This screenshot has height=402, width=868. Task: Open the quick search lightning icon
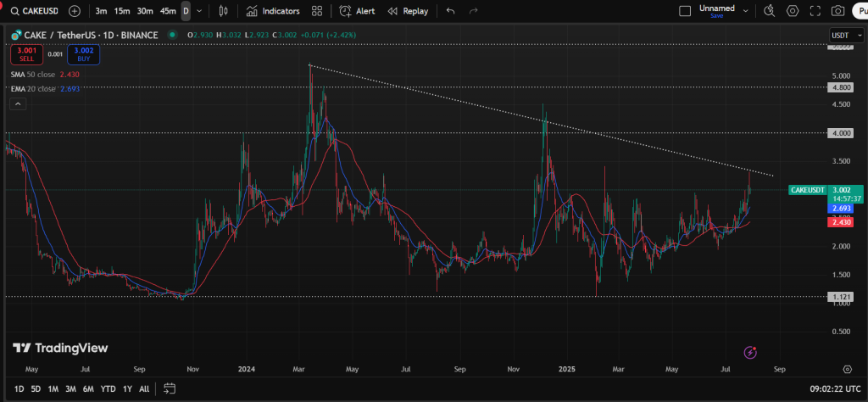[x=769, y=11]
